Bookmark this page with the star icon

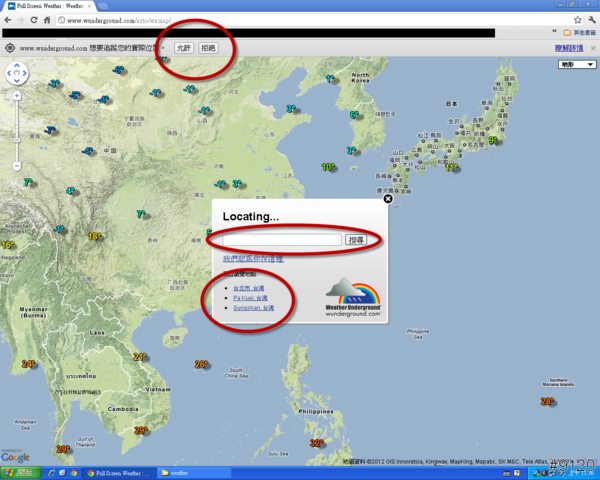point(577,20)
